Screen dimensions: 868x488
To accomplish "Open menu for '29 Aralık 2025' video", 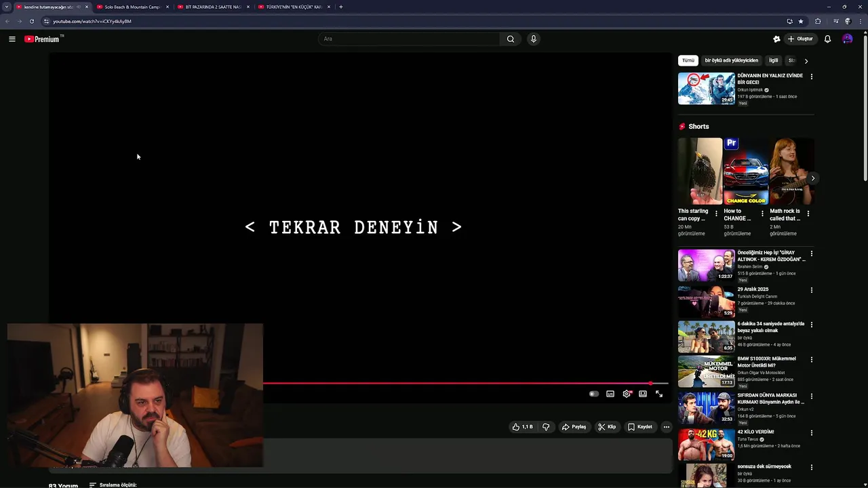I will (812, 290).
